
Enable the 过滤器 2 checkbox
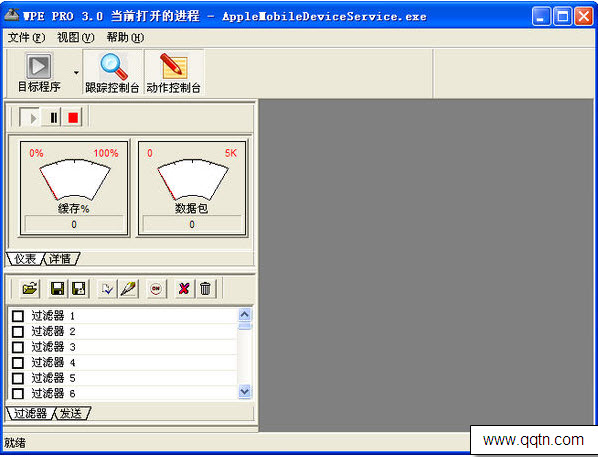click(x=18, y=331)
